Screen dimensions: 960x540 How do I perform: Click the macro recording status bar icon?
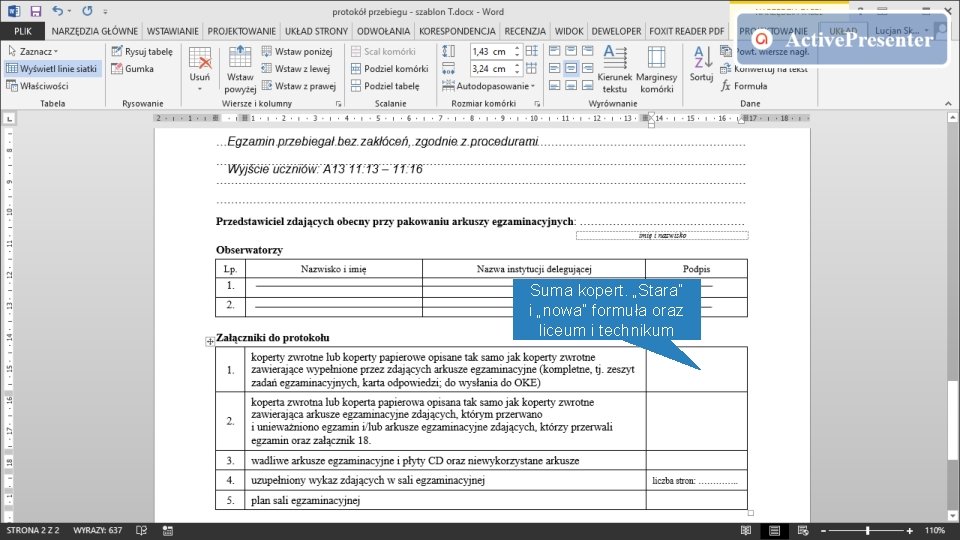(x=167, y=531)
